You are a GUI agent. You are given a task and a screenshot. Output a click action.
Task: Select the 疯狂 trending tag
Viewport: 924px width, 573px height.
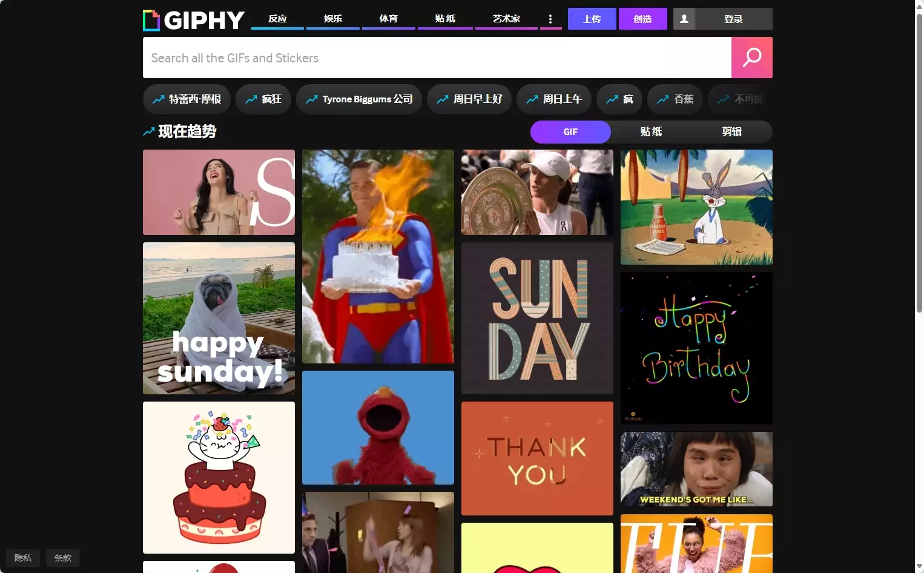pyautogui.click(x=263, y=99)
